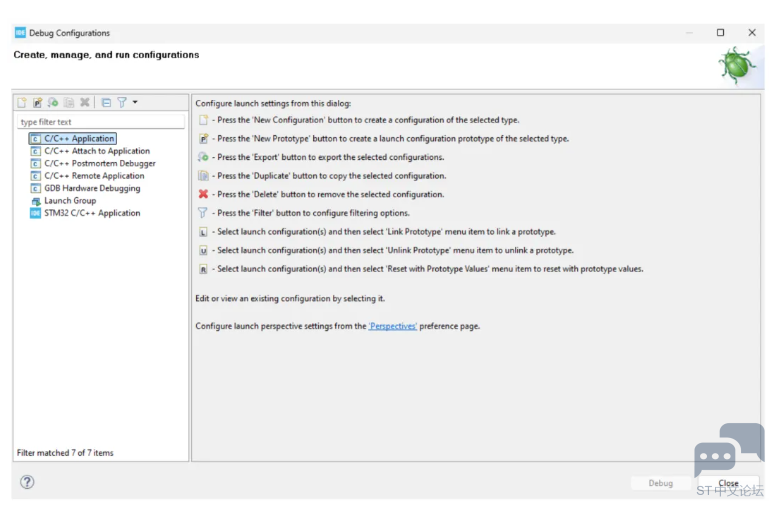This screenshot has height=506, width=773.
Task: Select C/C++ Attach to Application
Action: (96, 151)
